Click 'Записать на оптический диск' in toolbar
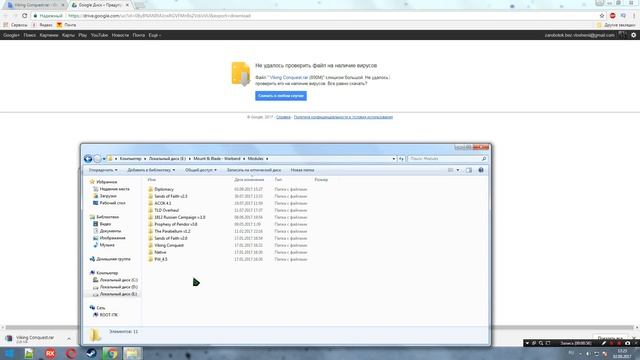The width and height of the screenshot is (640, 360). pyautogui.click(x=254, y=170)
